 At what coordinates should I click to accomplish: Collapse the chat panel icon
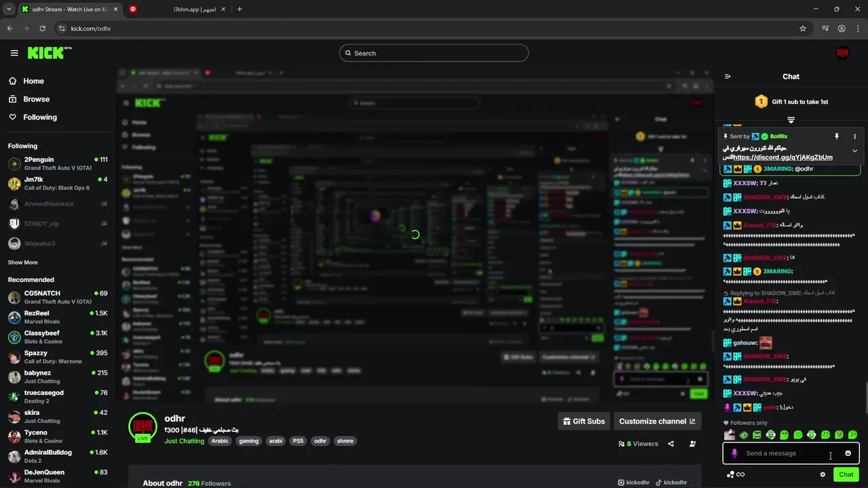point(728,77)
